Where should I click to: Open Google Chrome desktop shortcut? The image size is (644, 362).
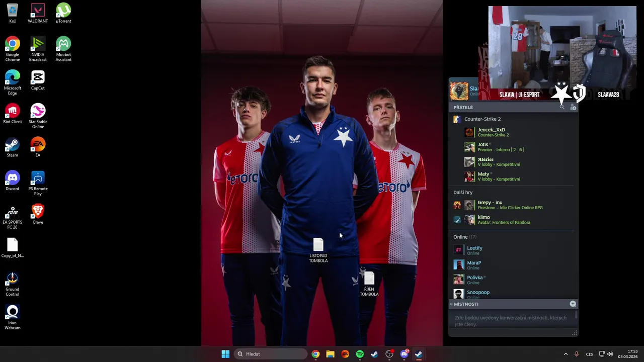13,49
